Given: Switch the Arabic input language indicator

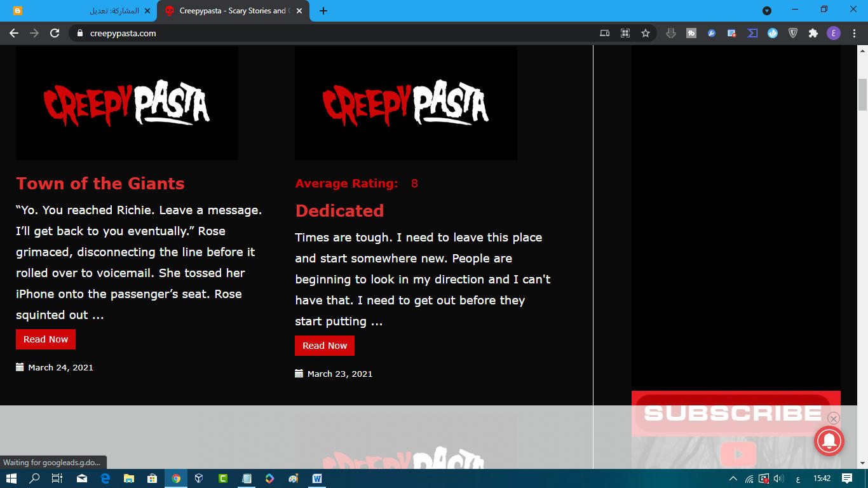Looking at the screenshot, I should pyautogui.click(x=798, y=478).
